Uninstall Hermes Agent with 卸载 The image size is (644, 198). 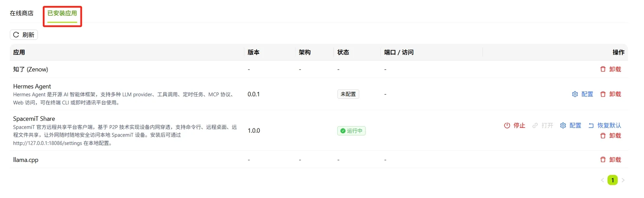[x=611, y=94]
